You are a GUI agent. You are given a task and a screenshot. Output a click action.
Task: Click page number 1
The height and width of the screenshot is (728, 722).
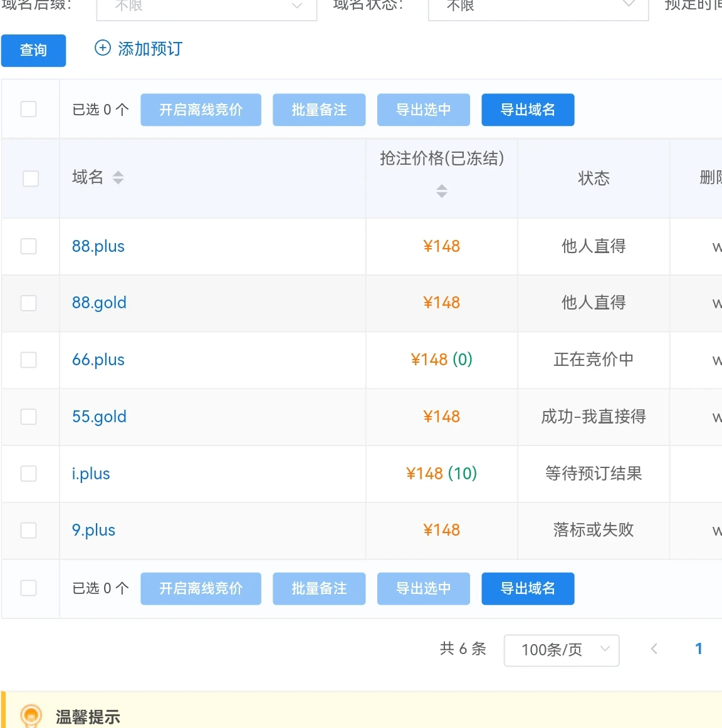[x=698, y=649]
